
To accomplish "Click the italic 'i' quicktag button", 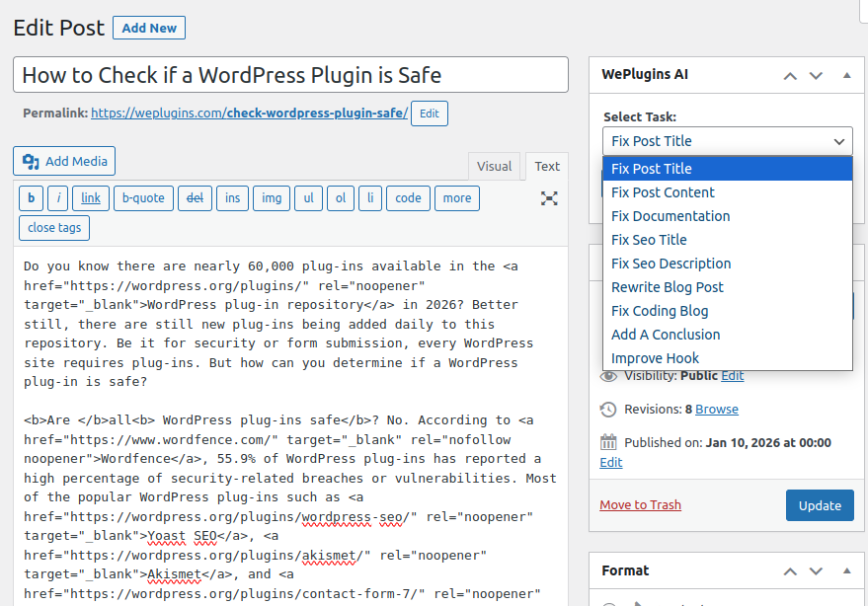I will [58, 198].
